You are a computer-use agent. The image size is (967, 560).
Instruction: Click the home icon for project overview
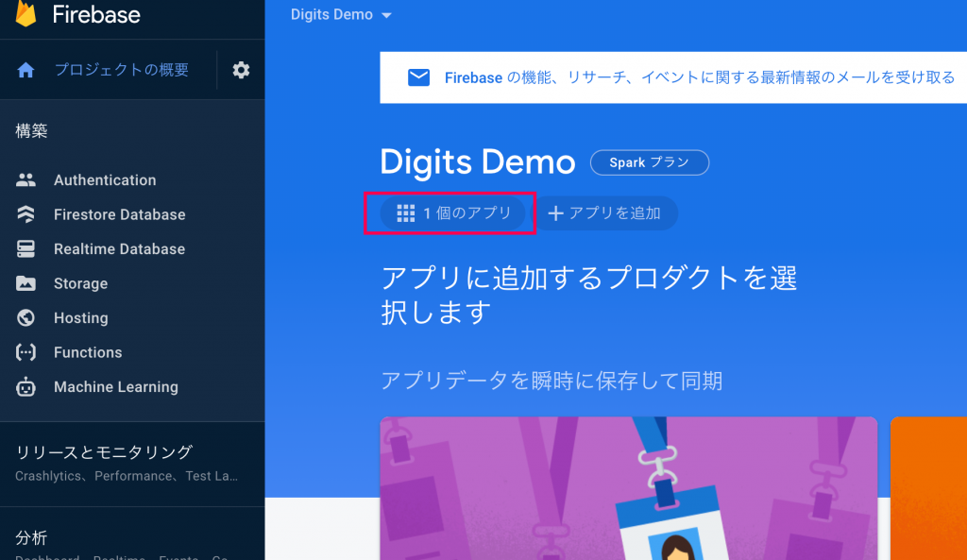coord(25,70)
